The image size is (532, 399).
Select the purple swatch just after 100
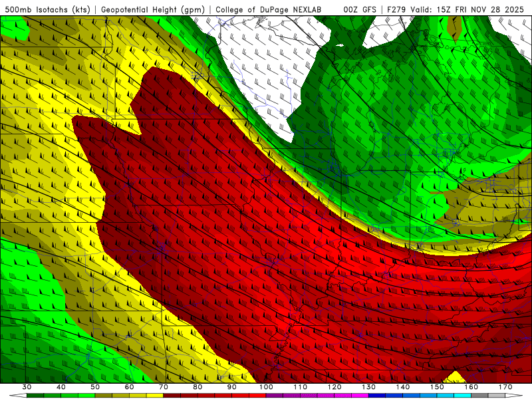(x=275, y=395)
